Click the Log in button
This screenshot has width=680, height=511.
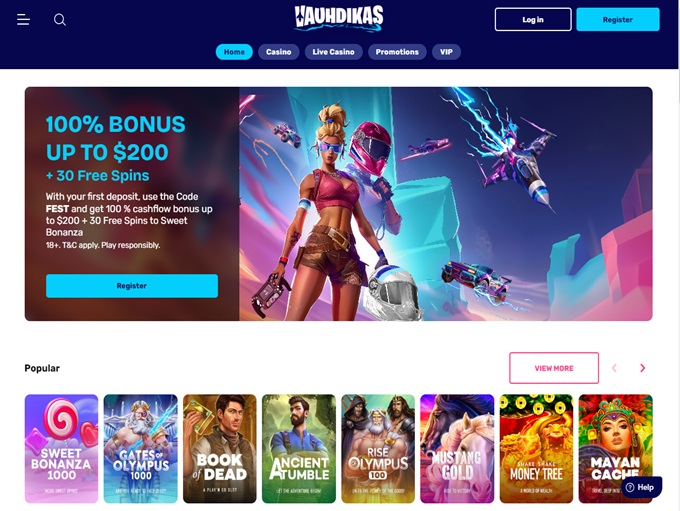[533, 20]
